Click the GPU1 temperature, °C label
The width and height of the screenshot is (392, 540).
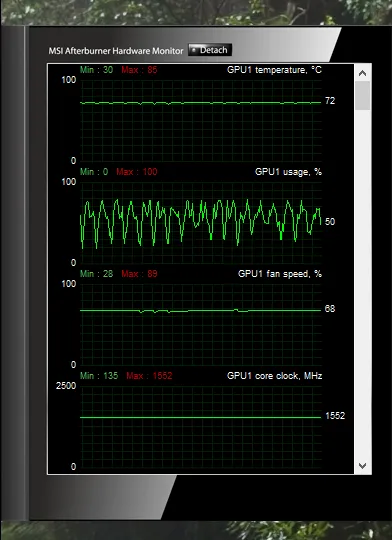pyautogui.click(x=274, y=70)
